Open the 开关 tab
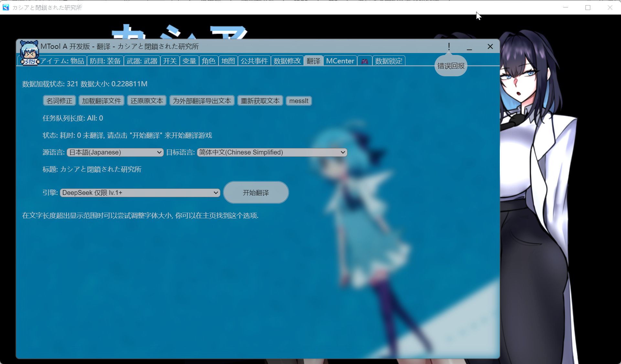Viewport: 621px width, 364px height. click(x=170, y=61)
